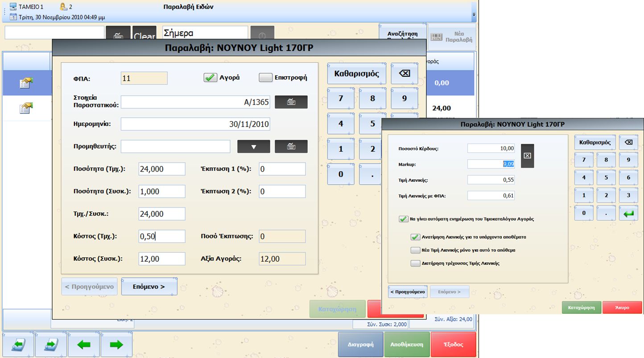Expand the header toolbar overflow arrow

tap(473, 15)
